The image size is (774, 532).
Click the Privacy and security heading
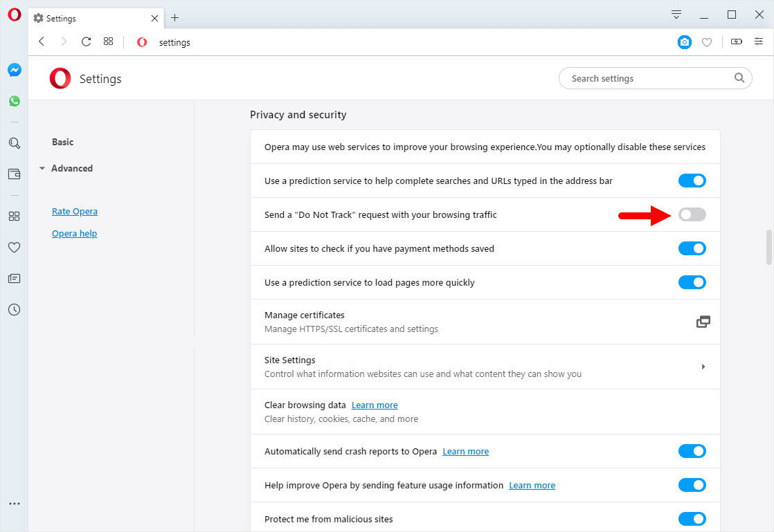[x=298, y=115]
